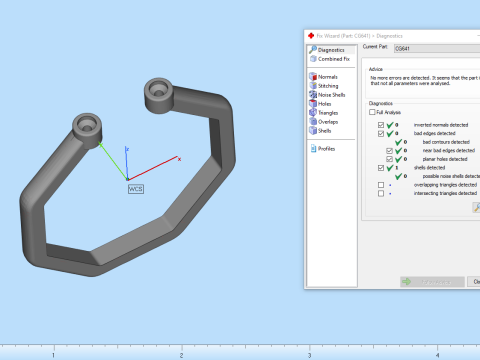
Task: Select the Triangles fix step
Action: (323, 113)
